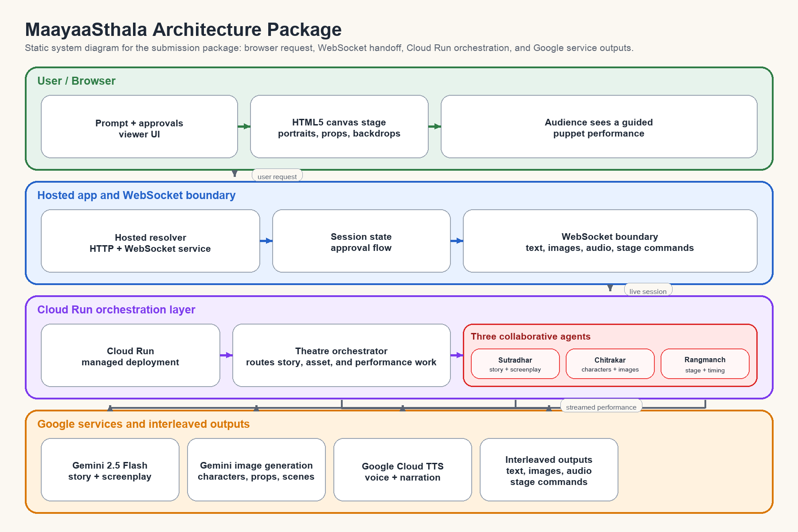Viewport: 798px width, 532px height.
Task: Select the Rangmanch stage + timing agent
Action: (705, 364)
